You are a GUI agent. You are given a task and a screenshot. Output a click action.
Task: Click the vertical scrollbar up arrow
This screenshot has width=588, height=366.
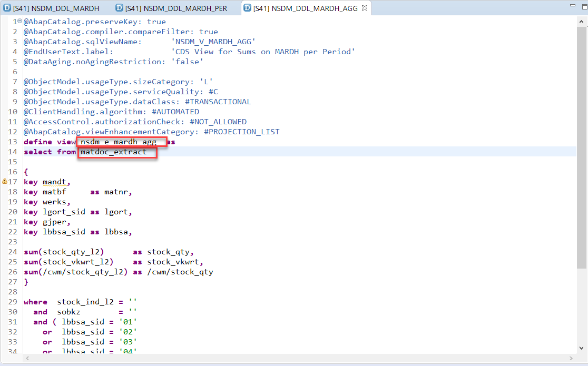click(582, 22)
